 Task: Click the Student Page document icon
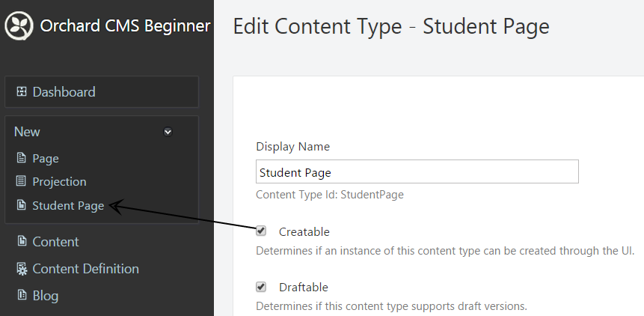pyautogui.click(x=21, y=204)
